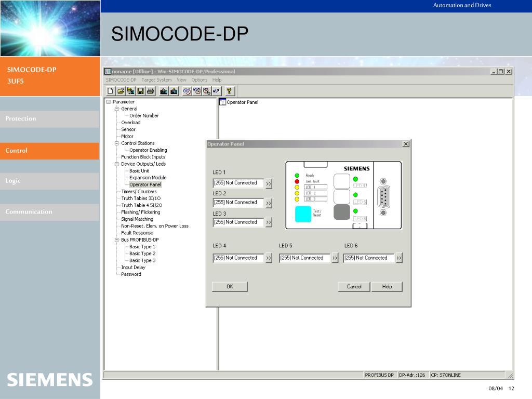This screenshot has width=532, height=399.
Task: Click the LED 3 Not Connected field
Action: (238, 222)
